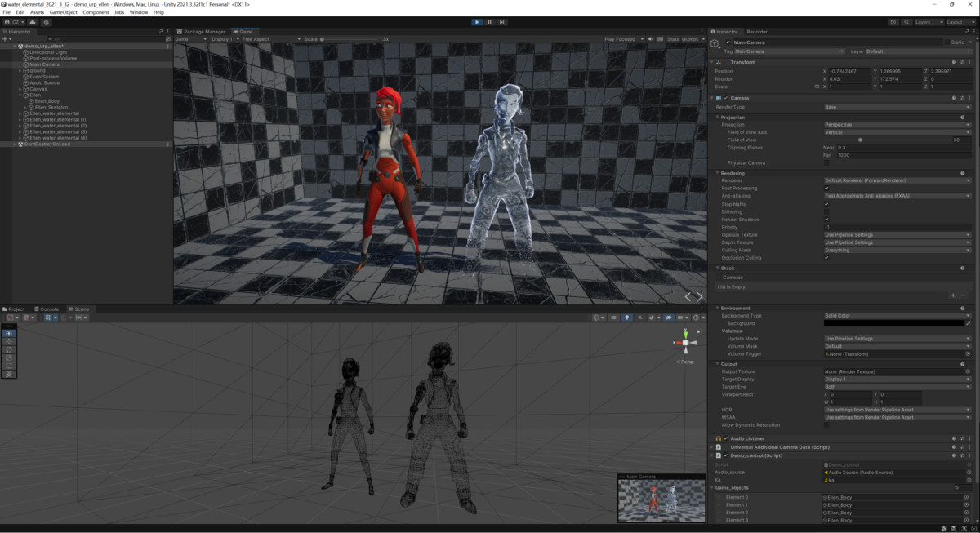Open the GameObject menu

pyautogui.click(x=64, y=12)
